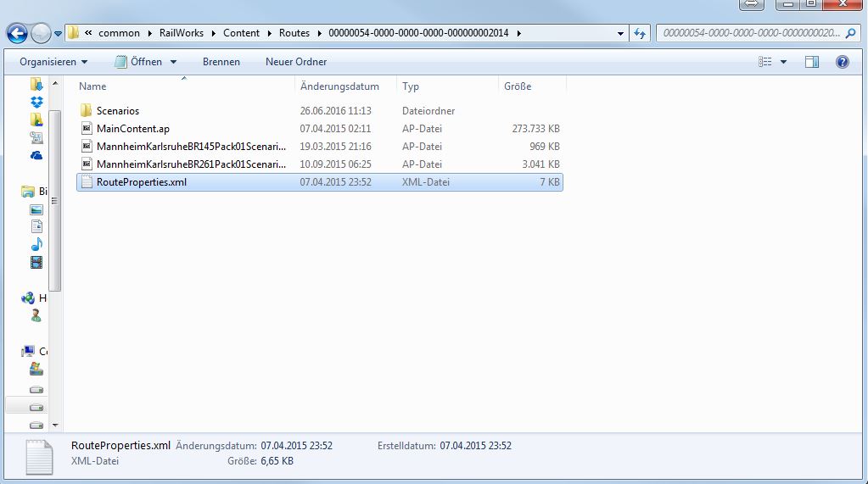Click the 00000054 route folder breadcrumb

coord(418,33)
